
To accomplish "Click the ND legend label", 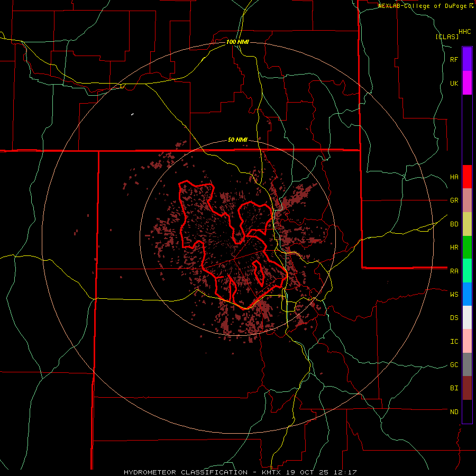I will pos(454,411).
